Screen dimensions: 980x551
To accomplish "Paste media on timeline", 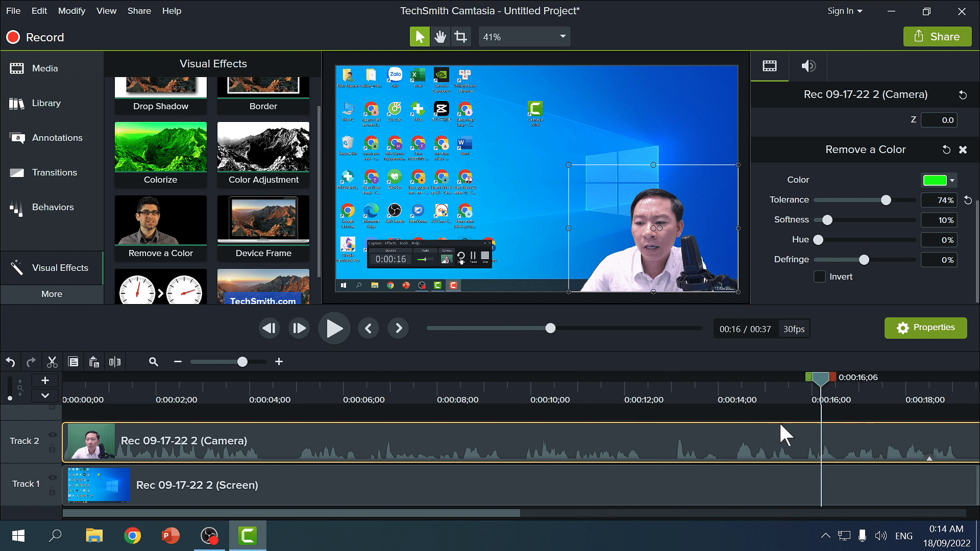I will click(94, 362).
